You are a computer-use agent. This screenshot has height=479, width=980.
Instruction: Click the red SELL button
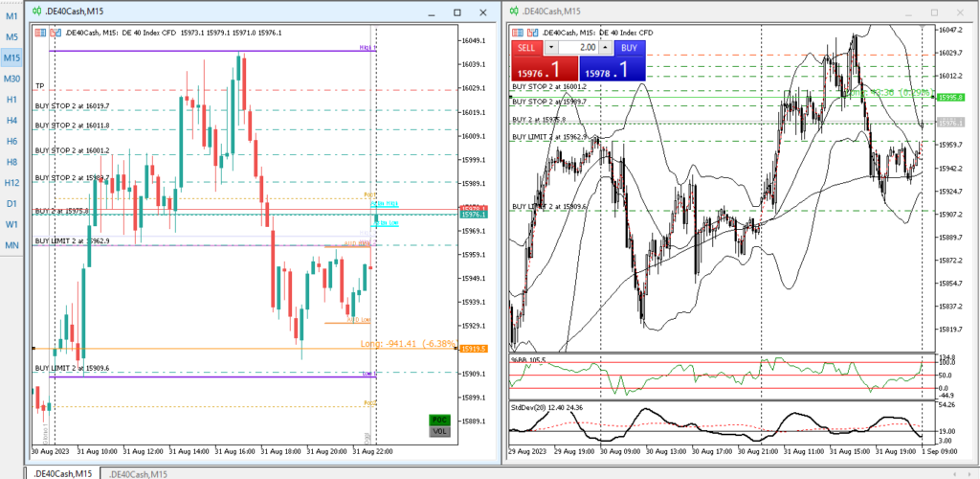click(527, 48)
